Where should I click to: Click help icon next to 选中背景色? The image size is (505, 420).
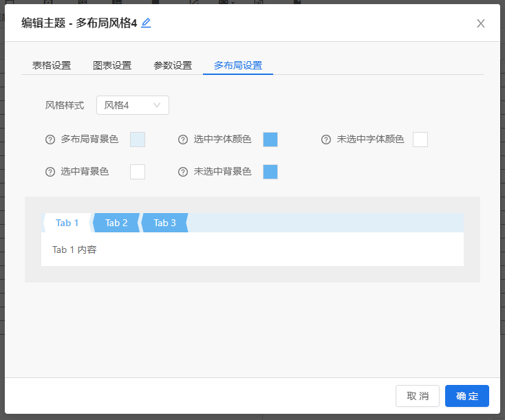point(50,172)
